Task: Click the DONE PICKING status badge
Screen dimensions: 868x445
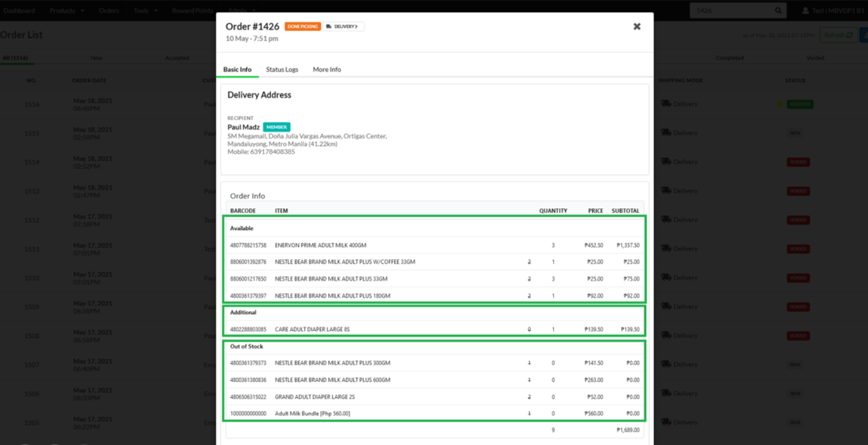Action: (x=303, y=27)
